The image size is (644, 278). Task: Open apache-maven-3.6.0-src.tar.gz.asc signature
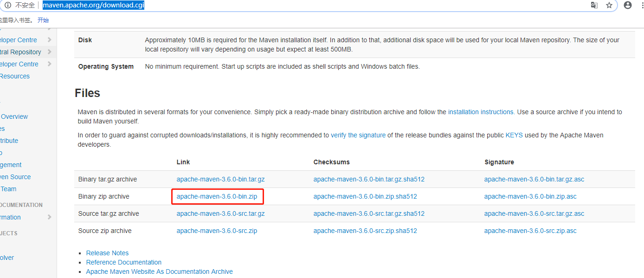[535, 213]
